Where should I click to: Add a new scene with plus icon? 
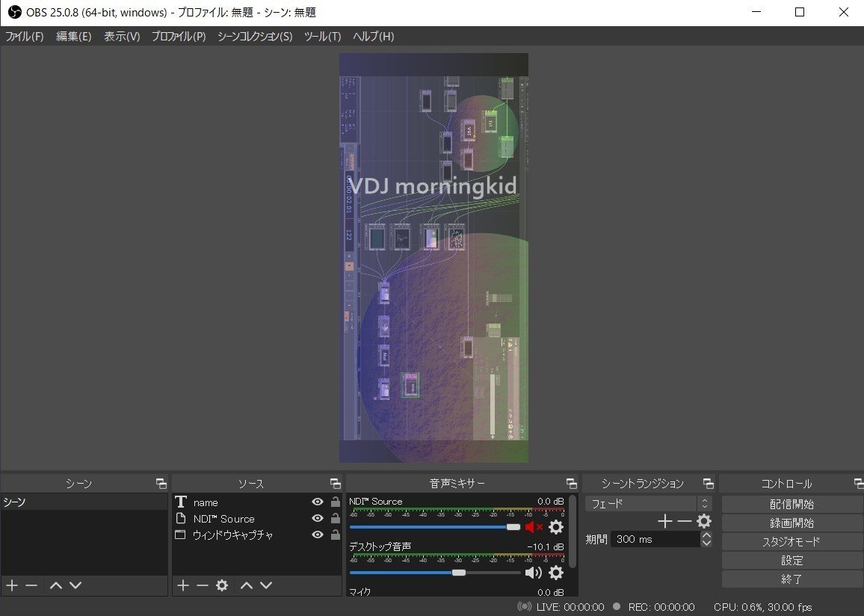coord(12,585)
